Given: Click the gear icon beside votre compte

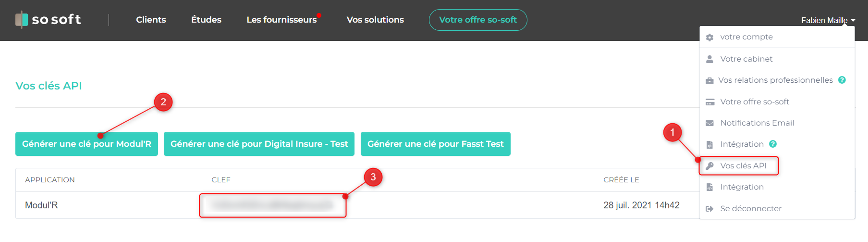Looking at the screenshot, I should tap(709, 38).
